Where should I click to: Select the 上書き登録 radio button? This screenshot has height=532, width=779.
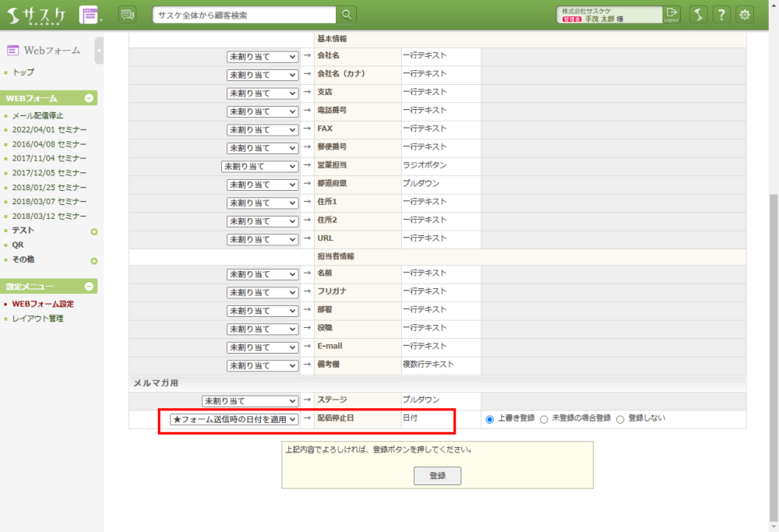coord(490,419)
